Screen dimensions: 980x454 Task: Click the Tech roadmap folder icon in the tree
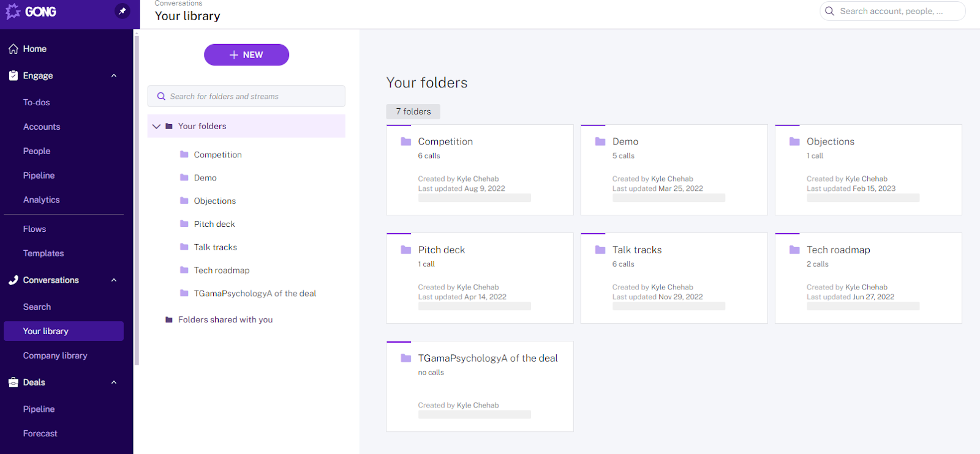tap(184, 270)
